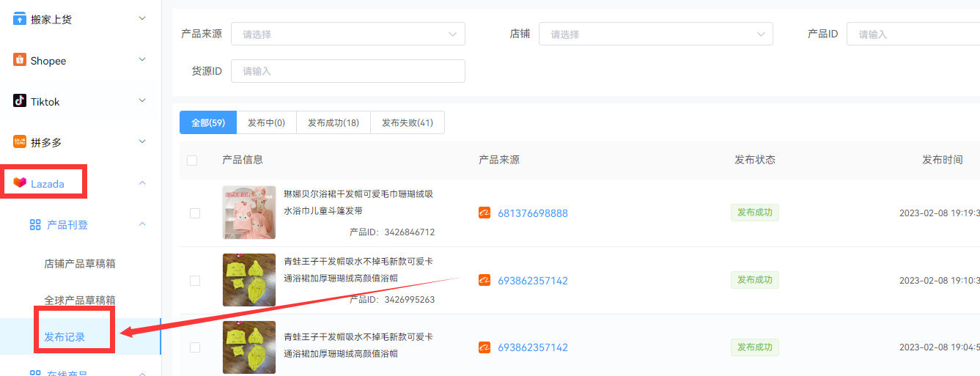
Task: Click thumbnail of product ID 3426995263
Action: pyautogui.click(x=249, y=280)
